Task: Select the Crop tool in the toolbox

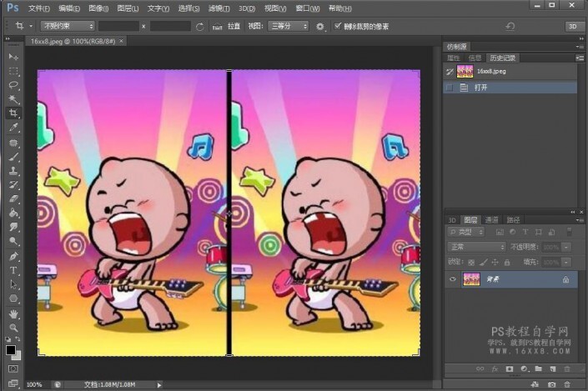Action: tap(13, 113)
